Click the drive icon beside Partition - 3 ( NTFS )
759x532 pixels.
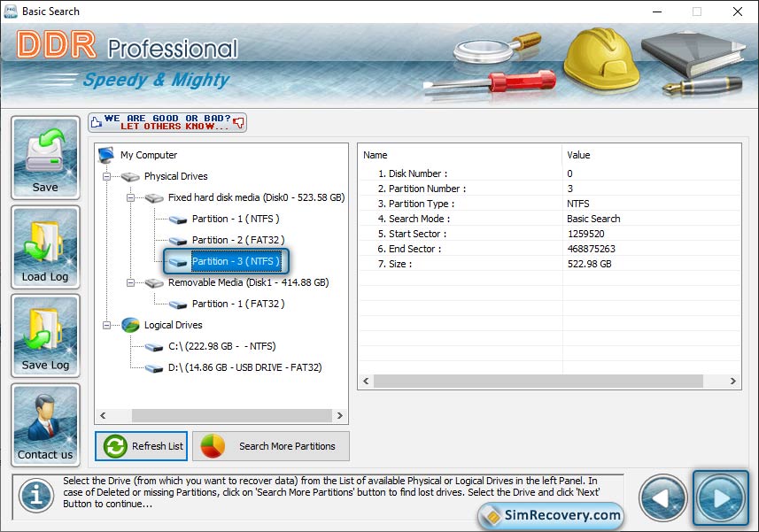(x=178, y=262)
